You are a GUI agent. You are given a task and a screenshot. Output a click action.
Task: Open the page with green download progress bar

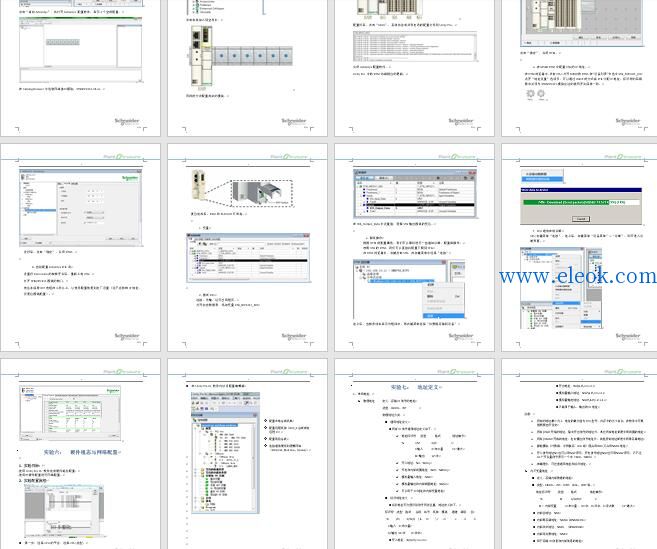coord(579,247)
